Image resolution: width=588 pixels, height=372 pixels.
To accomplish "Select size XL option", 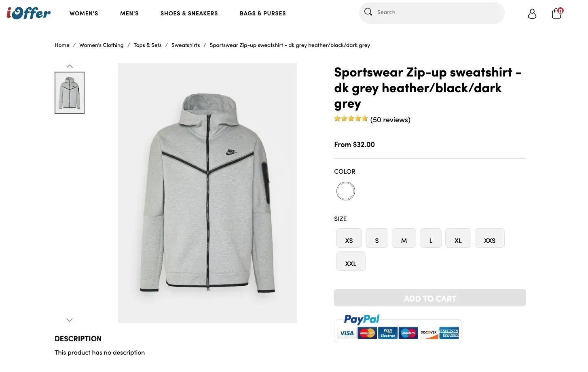I will pos(458,239).
